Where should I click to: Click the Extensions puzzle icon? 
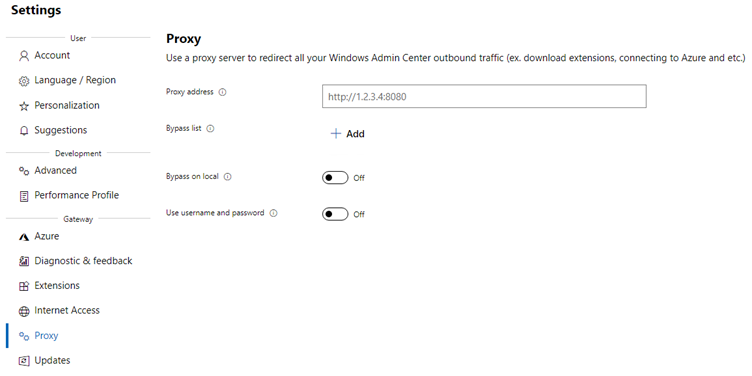pyautogui.click(x=24, y=286)
